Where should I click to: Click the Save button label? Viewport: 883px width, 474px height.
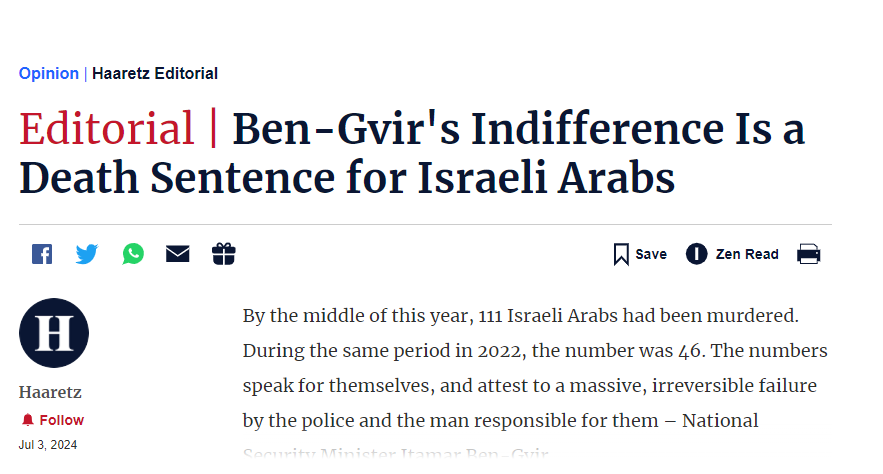click(x=651, y=254)
